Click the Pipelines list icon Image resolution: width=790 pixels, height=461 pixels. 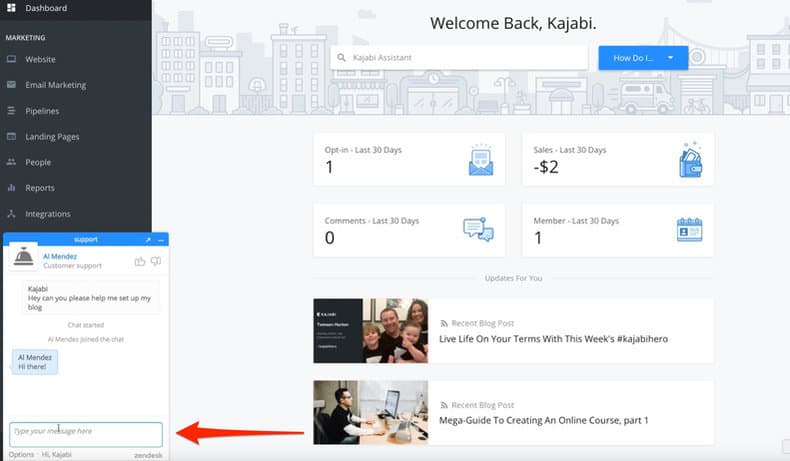(11, 110)
